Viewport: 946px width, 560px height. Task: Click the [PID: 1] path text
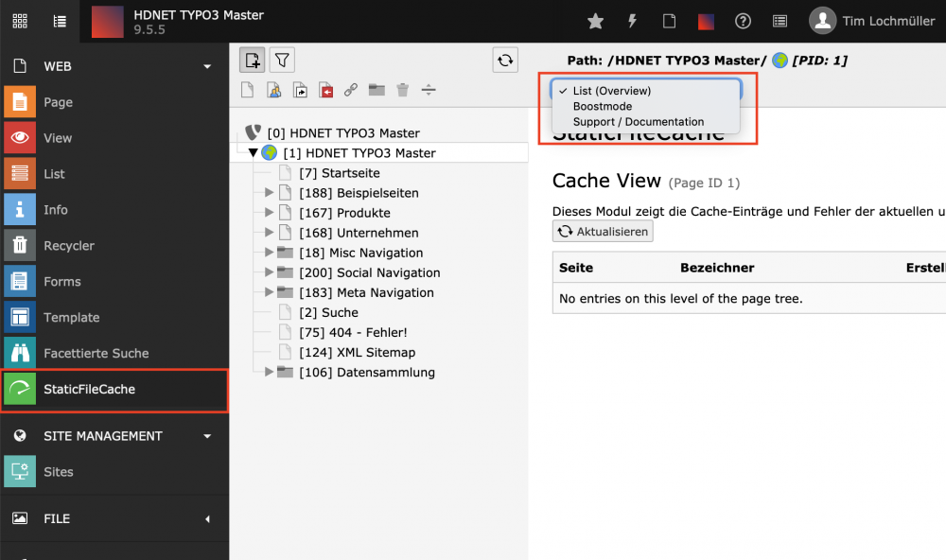coord(820,61)
